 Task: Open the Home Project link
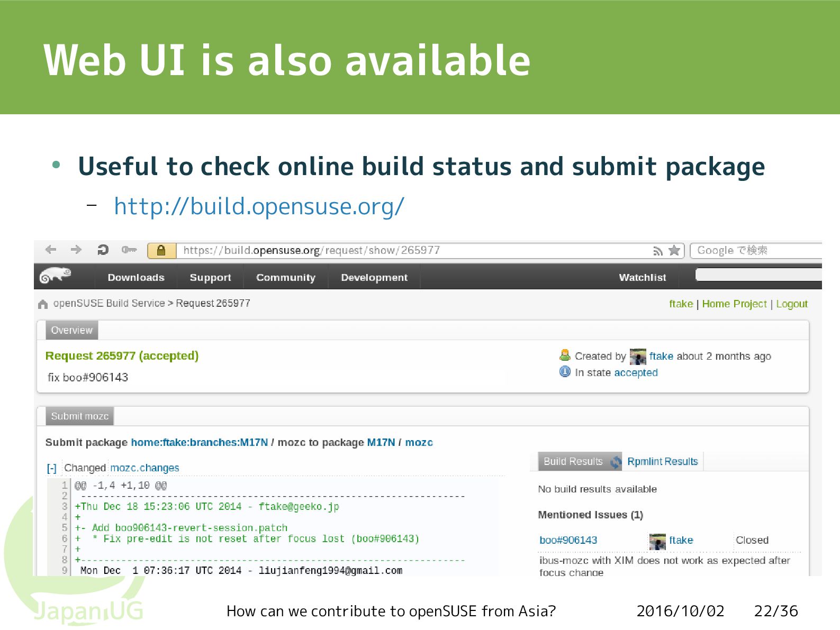(x=734, y=304)
